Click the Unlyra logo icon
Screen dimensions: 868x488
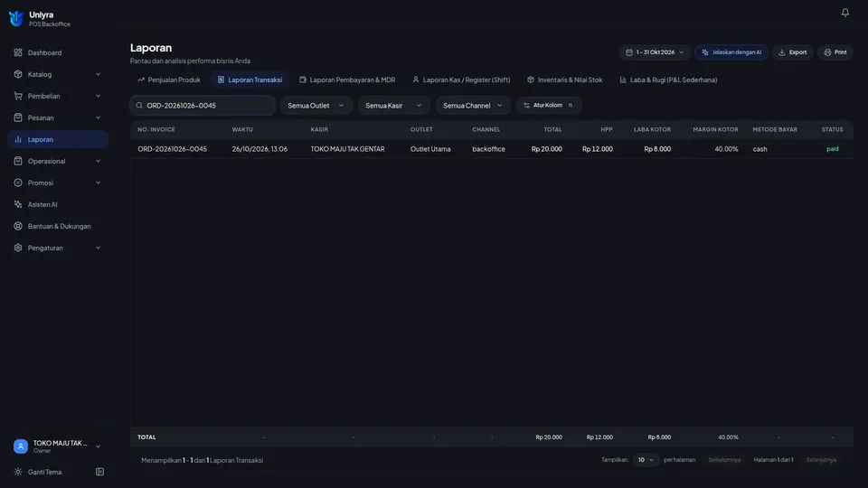[16, 18]
